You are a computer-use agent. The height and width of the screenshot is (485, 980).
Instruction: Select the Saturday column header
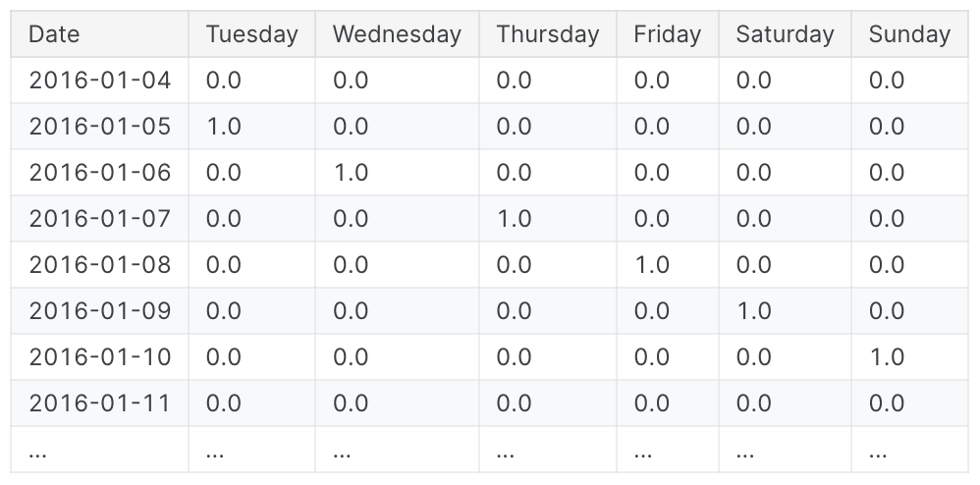tap(785, 33)
